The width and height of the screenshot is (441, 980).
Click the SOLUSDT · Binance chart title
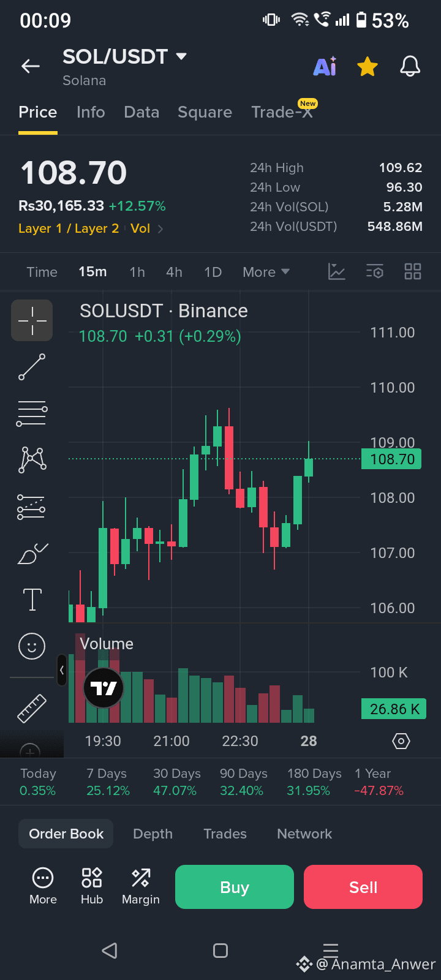coord(164,311)
